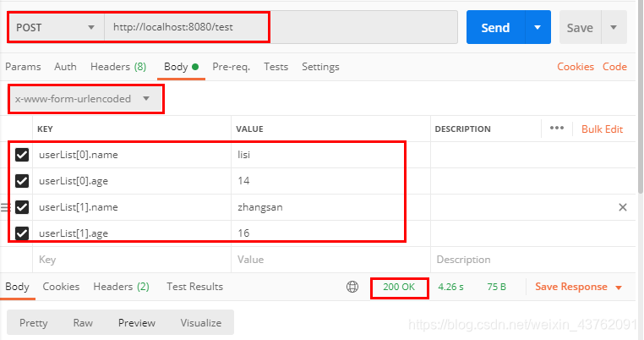Click the value cell containing 14
The height and width of the screenshot is (340, 644).
click(x=330, y=181)
